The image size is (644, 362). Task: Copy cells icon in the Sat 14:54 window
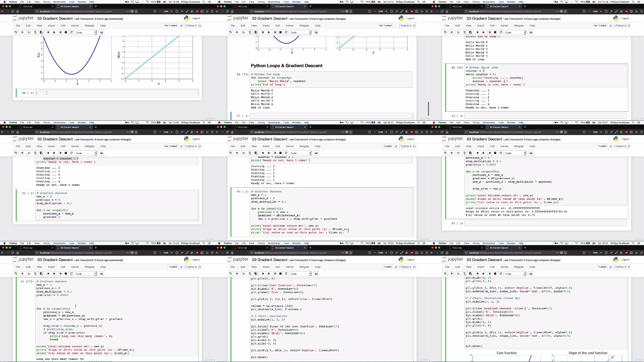coord(250,32)
